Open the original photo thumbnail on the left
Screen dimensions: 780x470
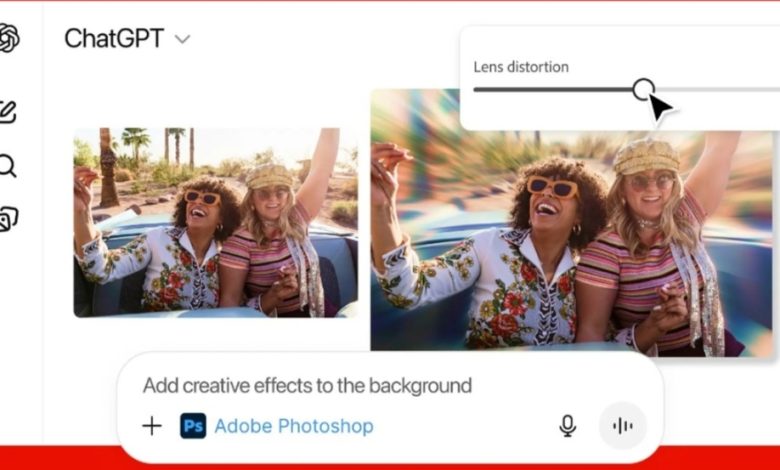pos(215,222)
